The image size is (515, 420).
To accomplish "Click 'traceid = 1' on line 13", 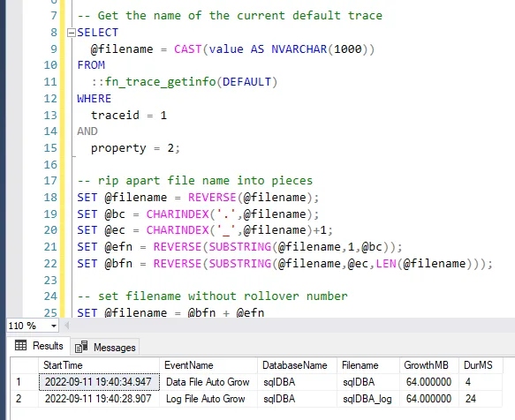I will click(x=129, y=116).
